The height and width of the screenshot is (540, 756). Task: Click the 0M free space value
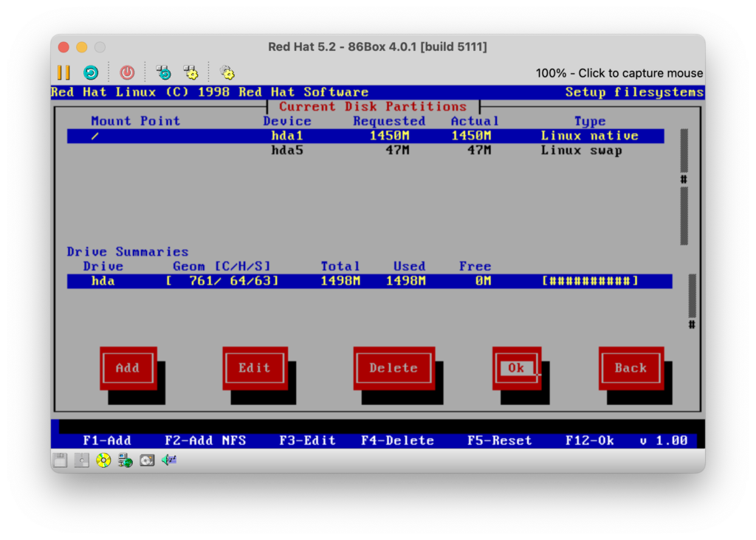483,281
